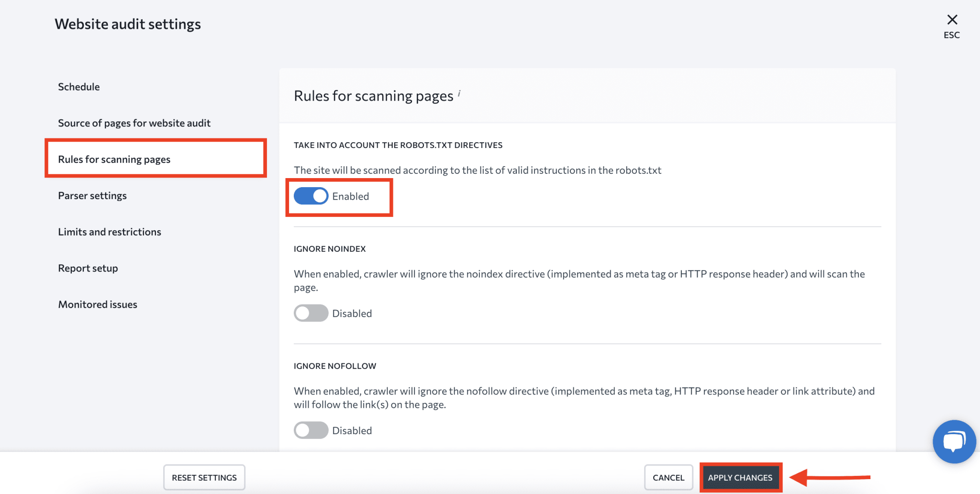Disable the robots.txt directives toggle
Screen dimensions: 980x494
pyautogui.click(x=311, y=196)
